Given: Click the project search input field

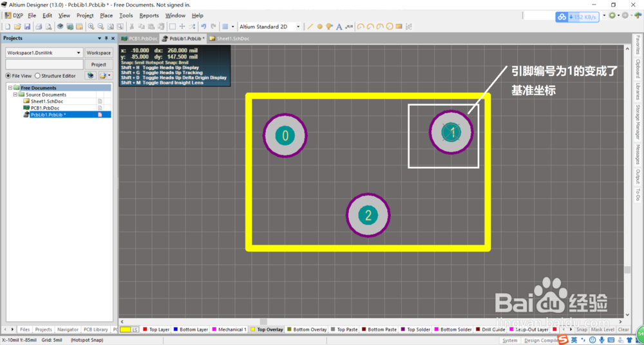Looking at the screenshot, I should click(44, 64).
